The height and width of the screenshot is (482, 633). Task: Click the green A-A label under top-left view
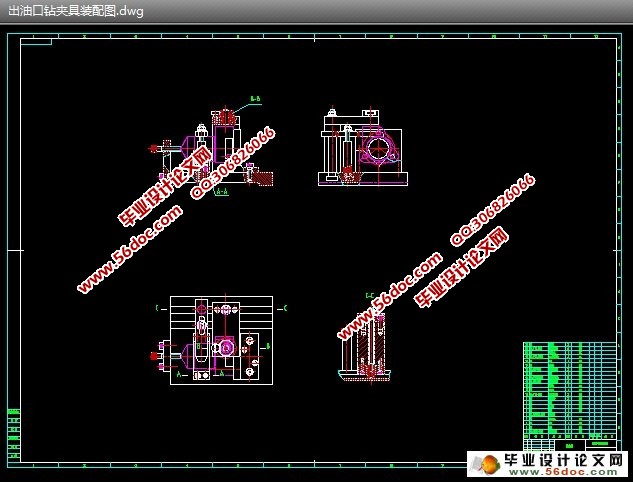221,190
